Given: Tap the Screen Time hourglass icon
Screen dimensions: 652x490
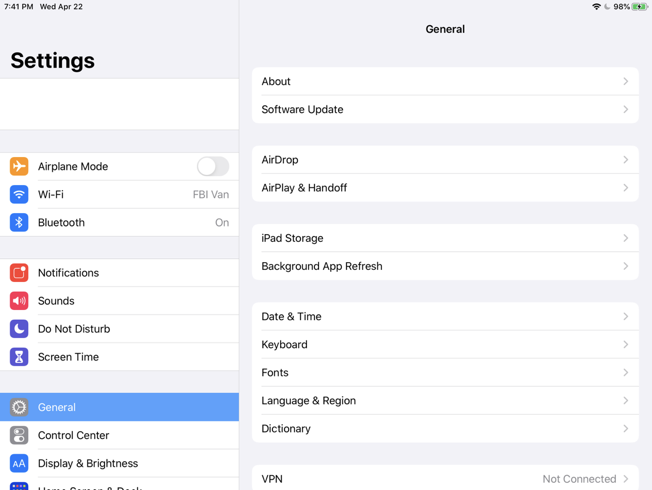Looking at the screenshot, I should [x=19, y=357].
